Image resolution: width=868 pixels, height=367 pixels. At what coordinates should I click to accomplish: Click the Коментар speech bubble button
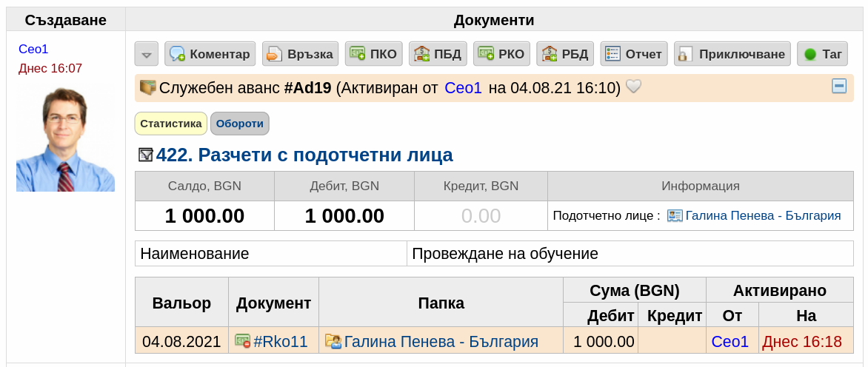coord(210,53)
